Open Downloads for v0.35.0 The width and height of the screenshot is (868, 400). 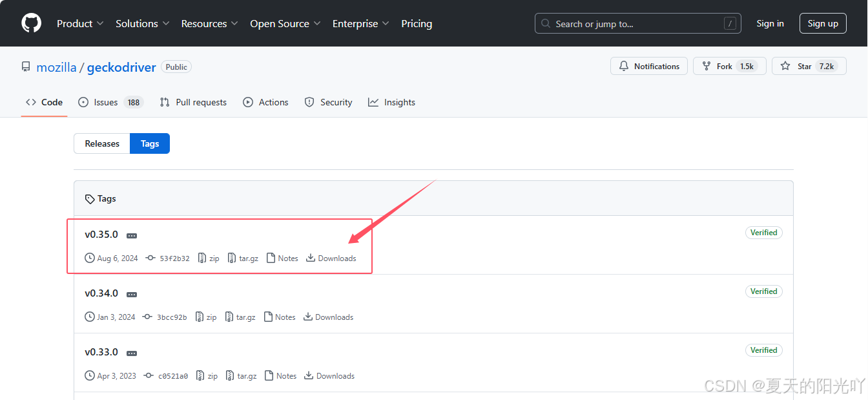331,258
